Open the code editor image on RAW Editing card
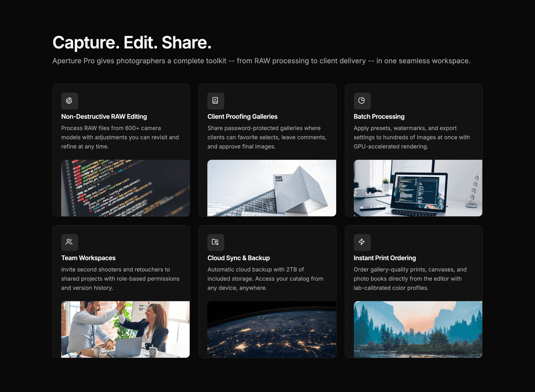This screenshot has width=535, height=392. (x=125, y=188)
